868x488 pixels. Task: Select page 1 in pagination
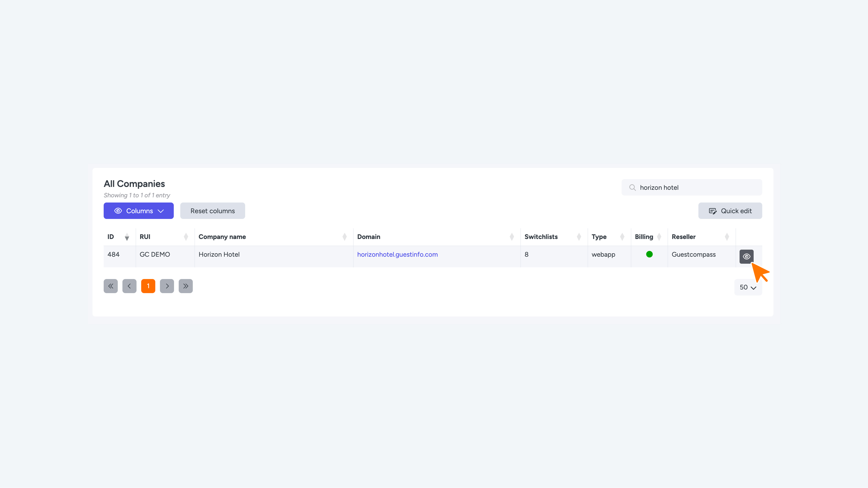pyautogui.click(x=148, y=286)
